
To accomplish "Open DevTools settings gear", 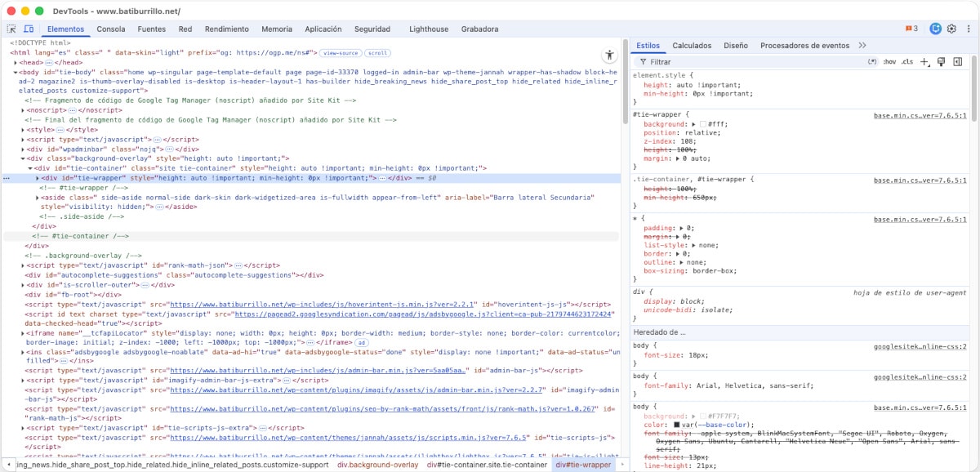I will coord(951,29).
